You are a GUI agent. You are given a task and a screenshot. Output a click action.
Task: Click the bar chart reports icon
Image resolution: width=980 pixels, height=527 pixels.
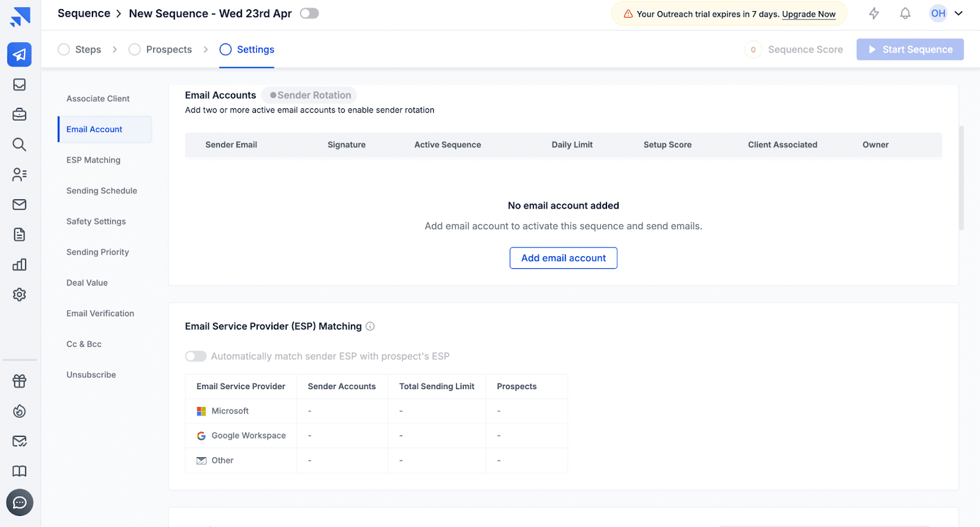tap(20, 265)
